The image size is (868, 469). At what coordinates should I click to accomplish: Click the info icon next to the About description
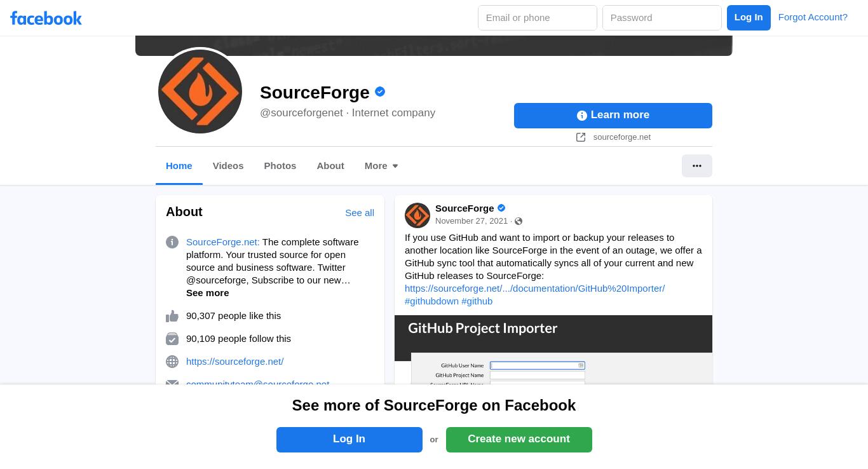point(172,242)
